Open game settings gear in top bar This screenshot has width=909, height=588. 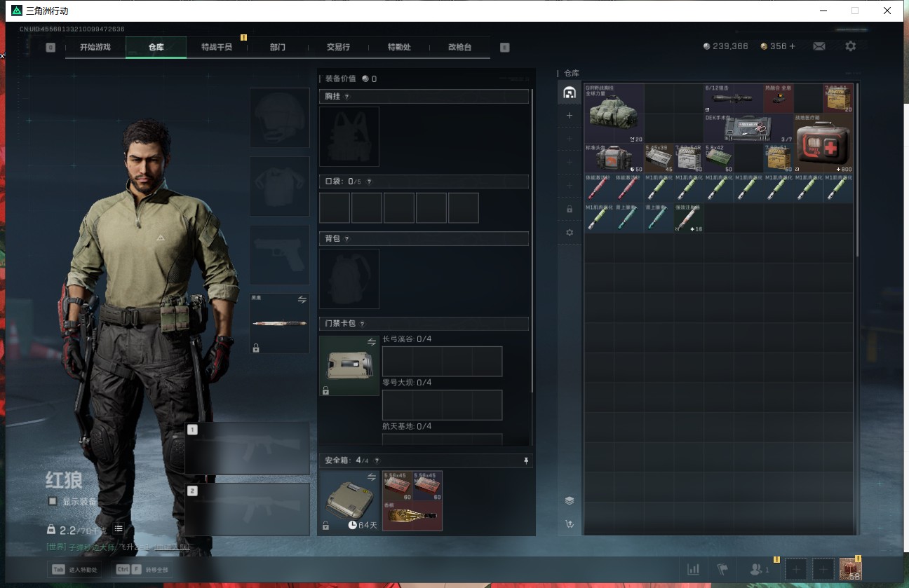coord(850,46)
